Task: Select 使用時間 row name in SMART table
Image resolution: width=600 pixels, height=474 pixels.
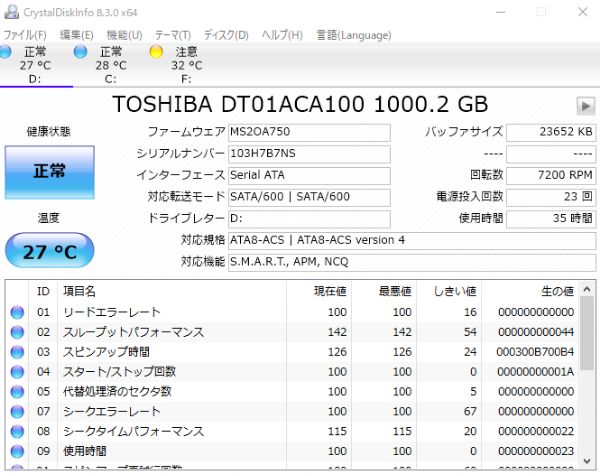Action: point(85,451)
